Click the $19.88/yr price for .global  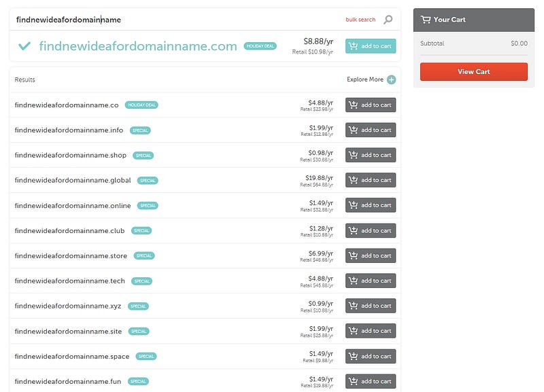coord(319,178)
